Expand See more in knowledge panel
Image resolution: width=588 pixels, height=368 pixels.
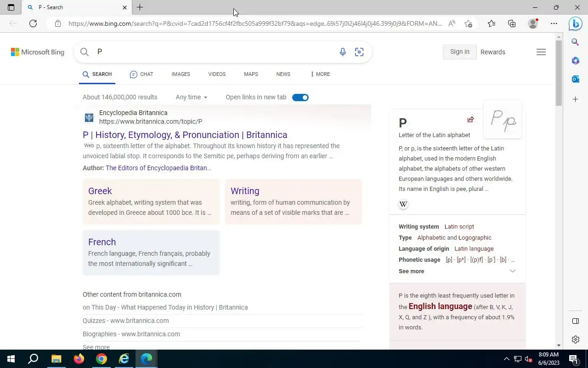click(412, 271)
